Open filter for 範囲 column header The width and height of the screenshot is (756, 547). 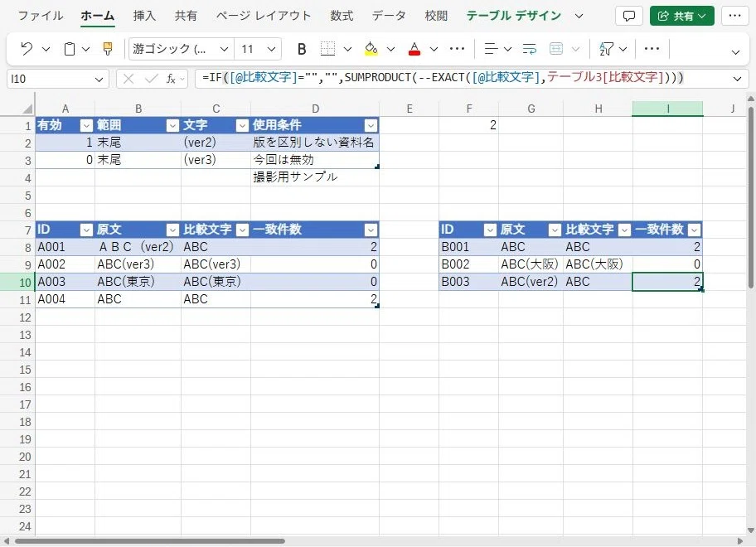pyautogui.click(x=172, y=126)
